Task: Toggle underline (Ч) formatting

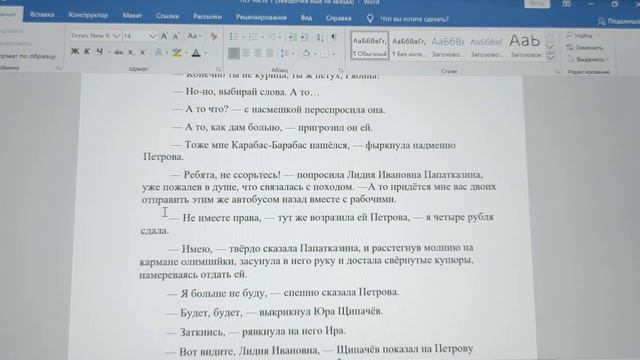Action: tap(100, 52)
